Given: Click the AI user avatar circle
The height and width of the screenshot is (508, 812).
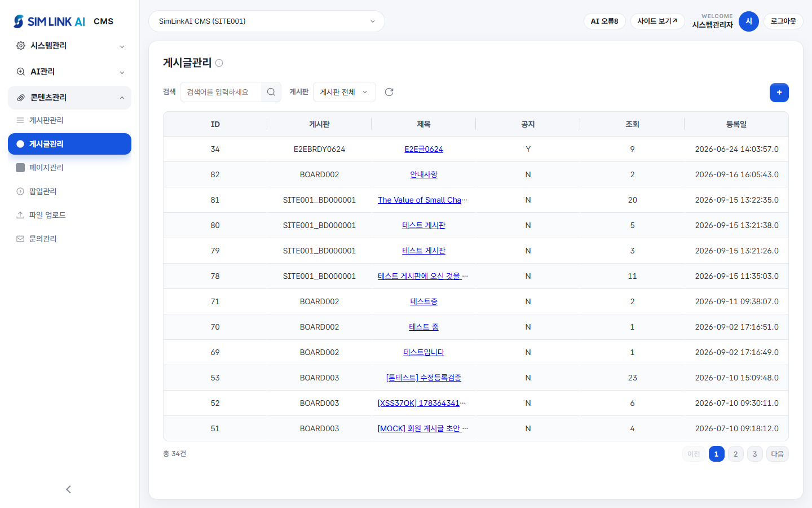Looking at the screenshot, I should point(749,21).
